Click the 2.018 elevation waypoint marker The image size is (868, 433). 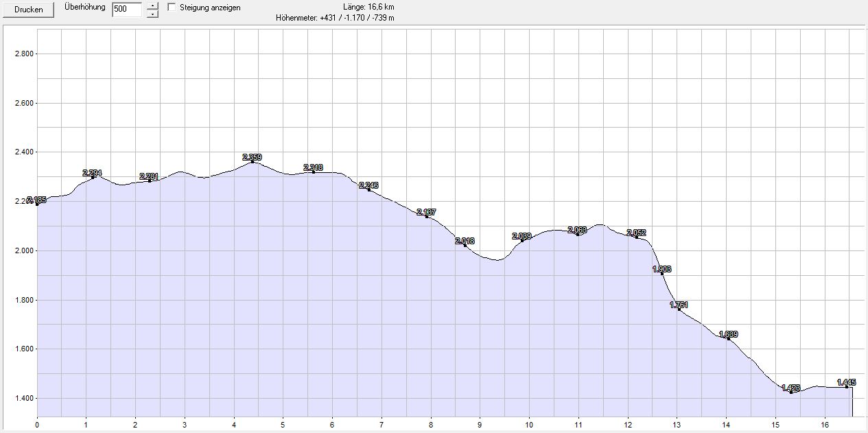465,245
